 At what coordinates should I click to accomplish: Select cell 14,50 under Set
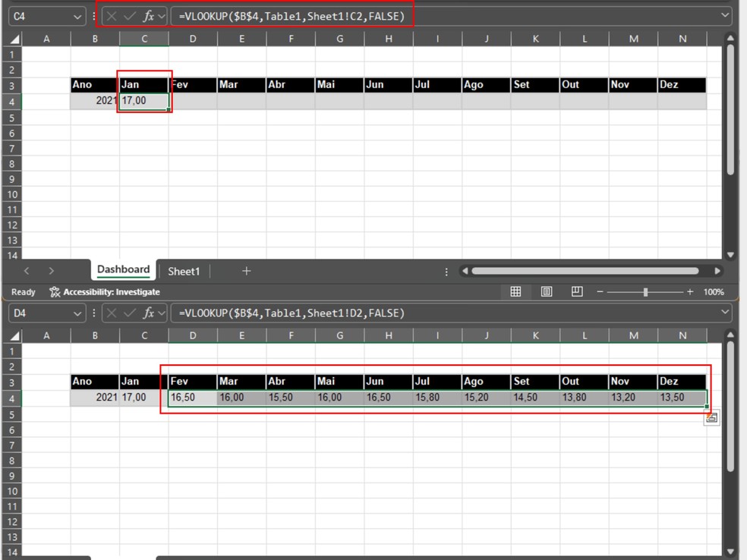pos(535,398)
